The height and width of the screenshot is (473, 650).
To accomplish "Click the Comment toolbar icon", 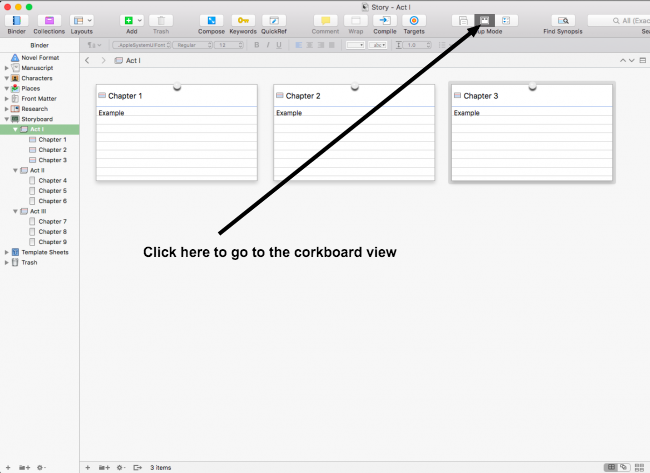I will (x=325, y=20).
